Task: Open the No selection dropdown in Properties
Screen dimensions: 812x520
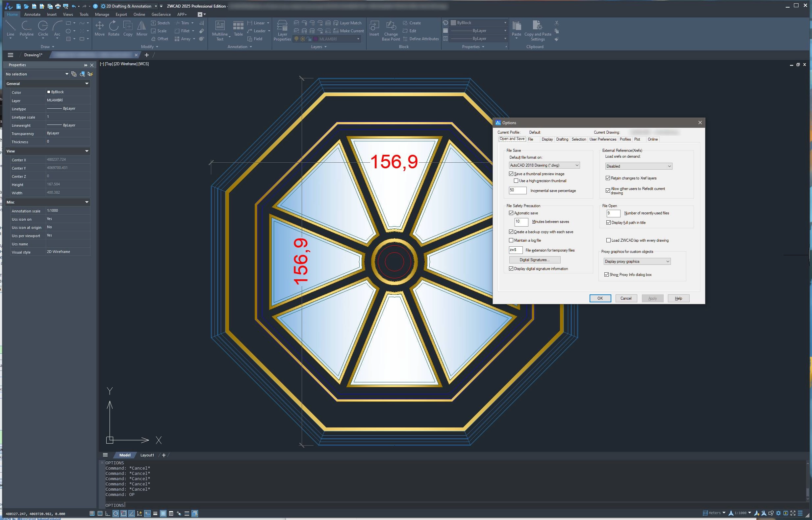Action: coord(37,74)
